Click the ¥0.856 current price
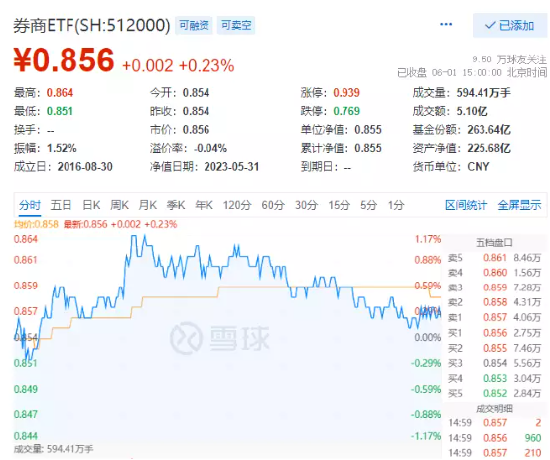This screenshot has height=460, width=550. pyautogui.click(x=64, y=60)
